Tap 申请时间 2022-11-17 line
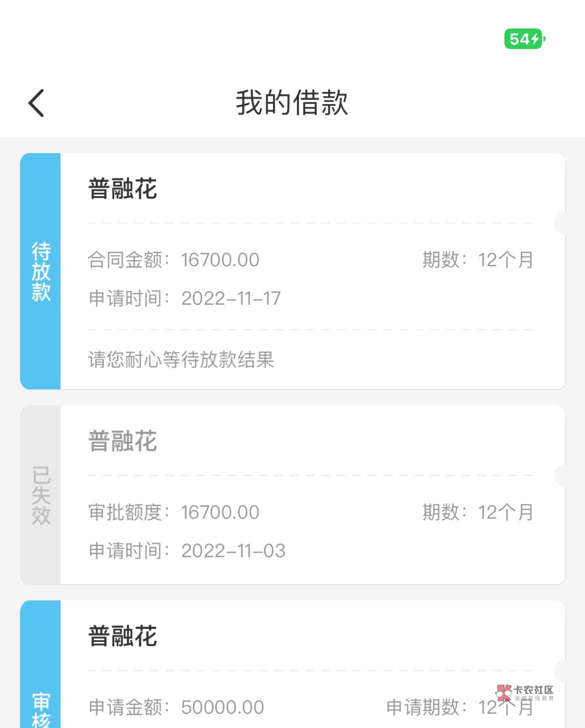The image size is (585, 728). [x=184, y=299]
